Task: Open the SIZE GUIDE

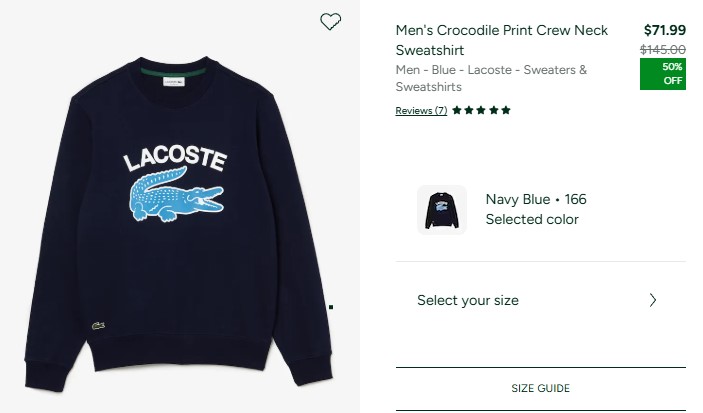Action: 540,388
